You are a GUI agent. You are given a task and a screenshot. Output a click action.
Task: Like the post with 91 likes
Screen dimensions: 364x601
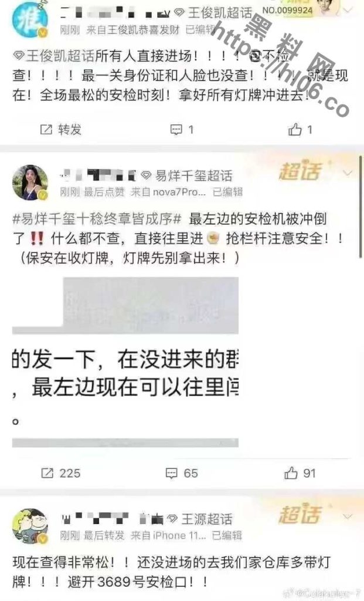tap(300, 474)
